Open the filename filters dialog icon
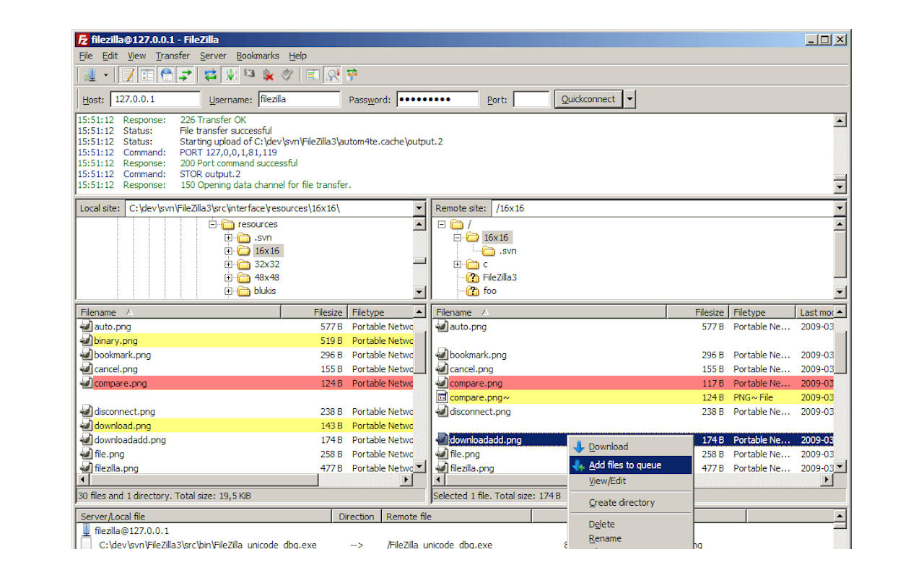924x578 pixels. coord(313,74)
